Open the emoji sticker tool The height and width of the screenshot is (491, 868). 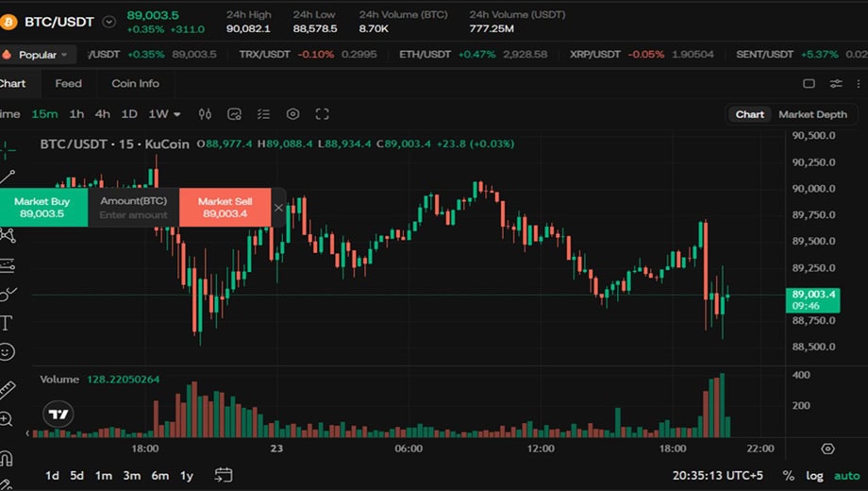(7, 352)
